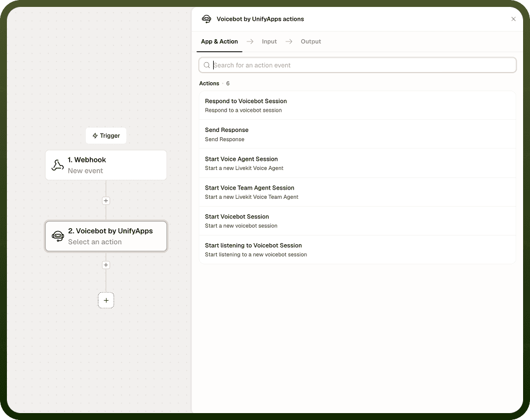This screenshot has width=530, height=420.
Task: Click the Trigger label button
Action: coord(106,135)
